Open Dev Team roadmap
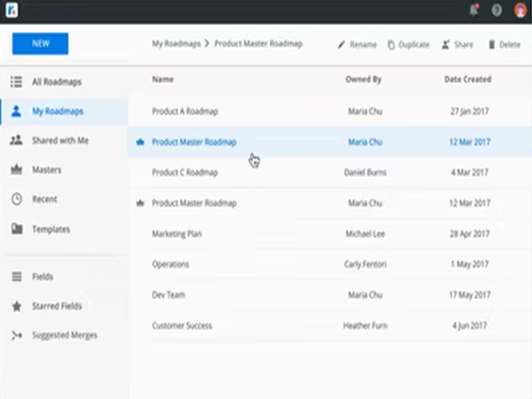Screen dimensions: 532x399 tap(169, 295)
